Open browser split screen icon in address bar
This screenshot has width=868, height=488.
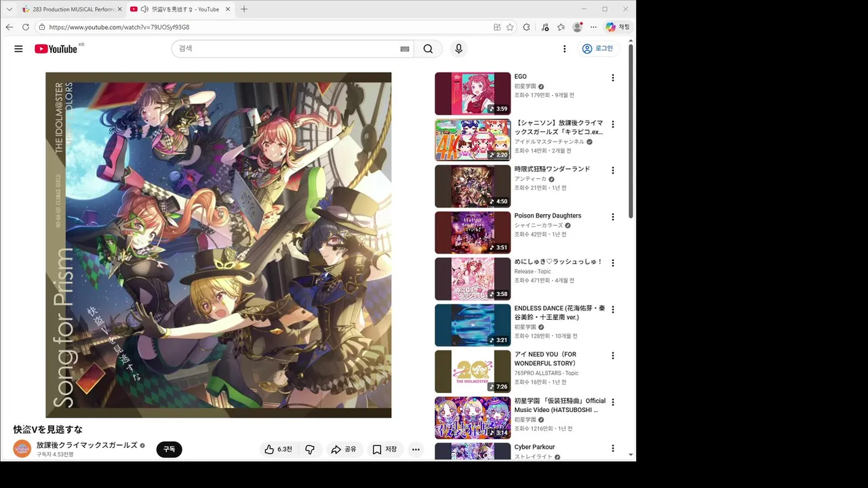(497, 27)
